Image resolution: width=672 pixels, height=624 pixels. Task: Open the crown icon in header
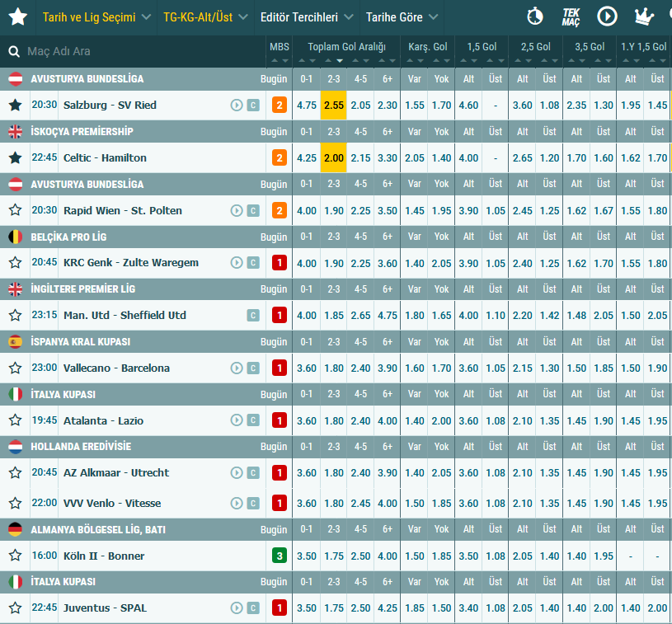click(x=644, y=17)
